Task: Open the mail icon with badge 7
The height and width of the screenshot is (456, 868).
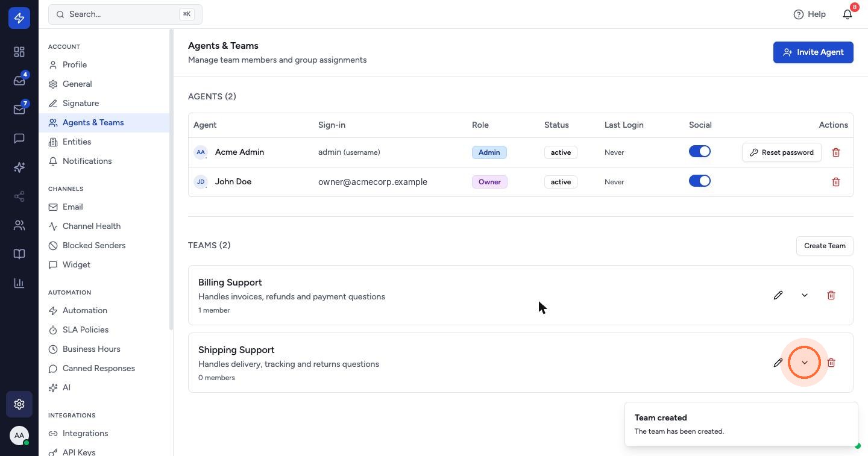Action: 19,110
